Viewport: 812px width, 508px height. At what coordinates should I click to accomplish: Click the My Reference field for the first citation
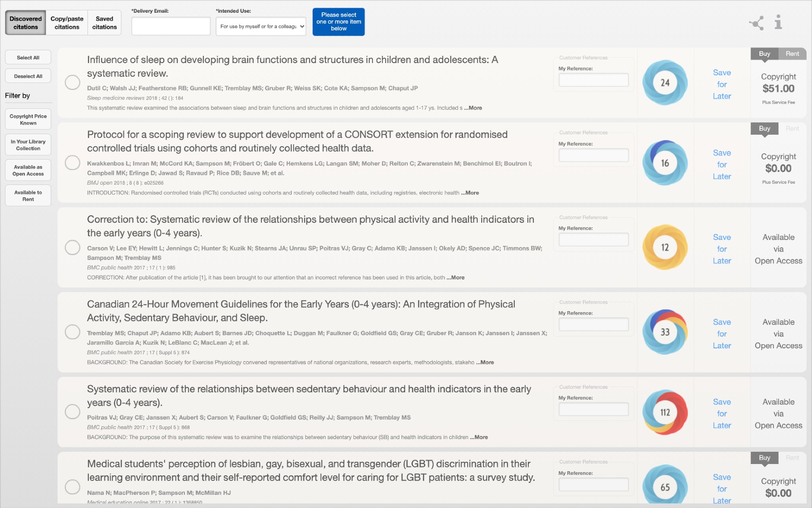(x=594, y=80)
